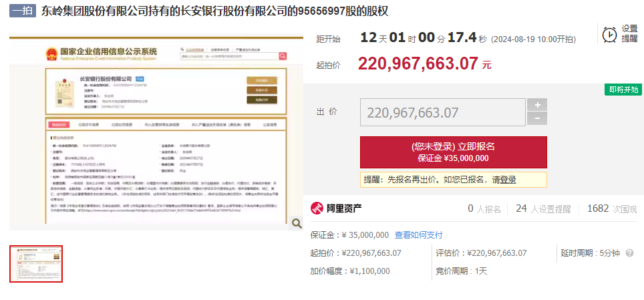Click the 一拍 tag before the title
Image resolution: width=644 pixels, height=300 pixels.
coord(21,11)
